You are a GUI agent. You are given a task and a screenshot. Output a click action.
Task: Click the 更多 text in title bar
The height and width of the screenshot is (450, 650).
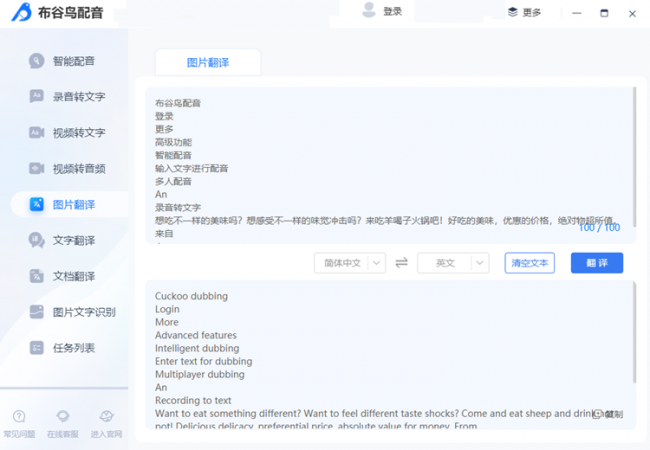[531, 12]
